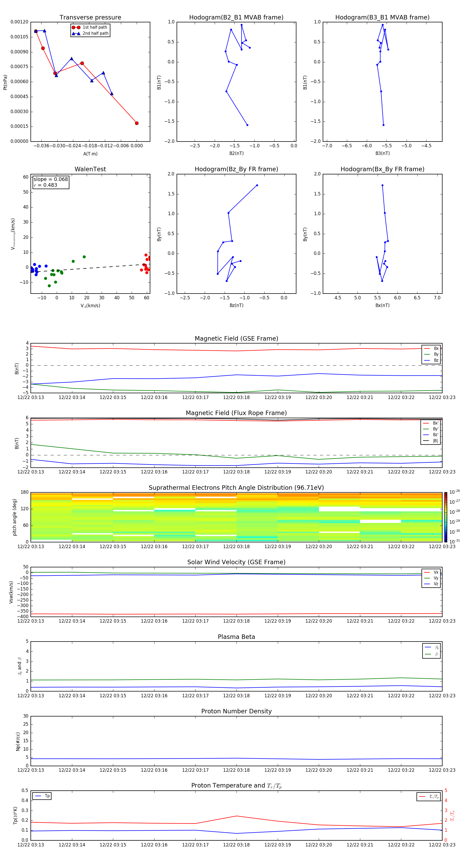Click the 'WalenTest' plot title

(x=90, y=169)
